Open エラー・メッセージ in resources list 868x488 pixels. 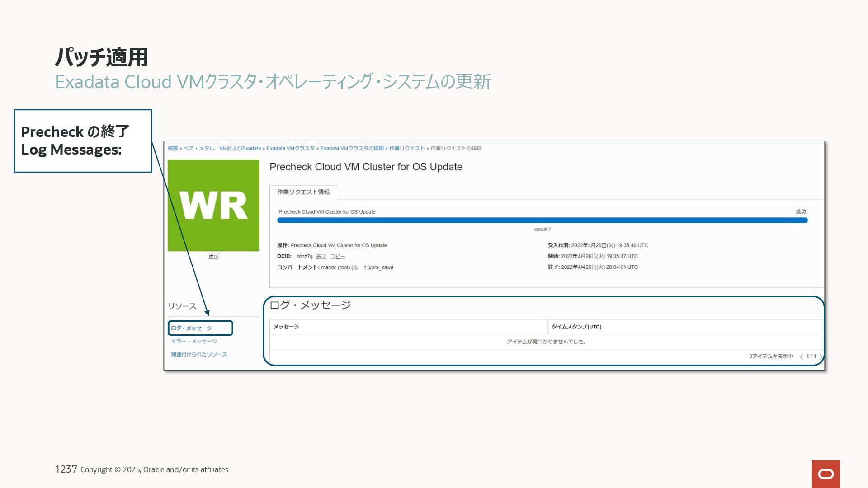tap(193, 342)
